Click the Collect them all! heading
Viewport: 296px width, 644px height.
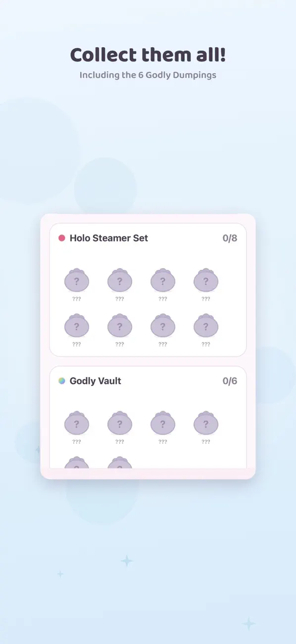[148, 55]
